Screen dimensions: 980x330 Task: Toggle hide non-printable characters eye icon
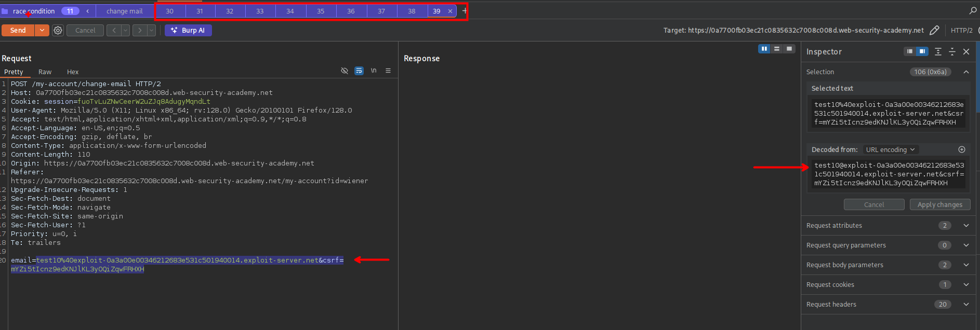click(345, 71)
